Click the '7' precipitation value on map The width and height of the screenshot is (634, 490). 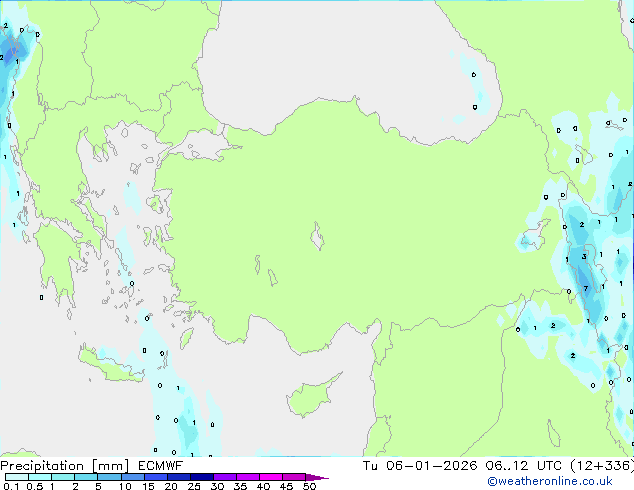tap(586, 288)
